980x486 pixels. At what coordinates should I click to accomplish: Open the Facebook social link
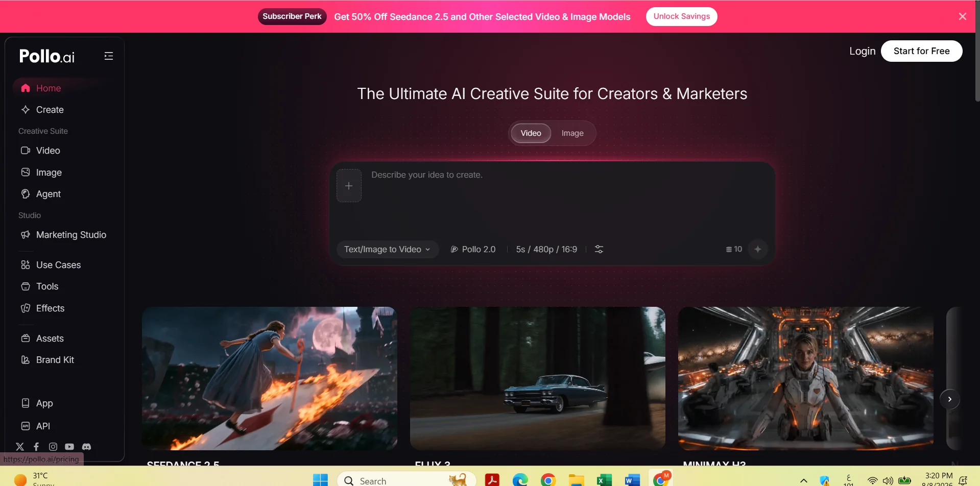[x=36, y=447]
